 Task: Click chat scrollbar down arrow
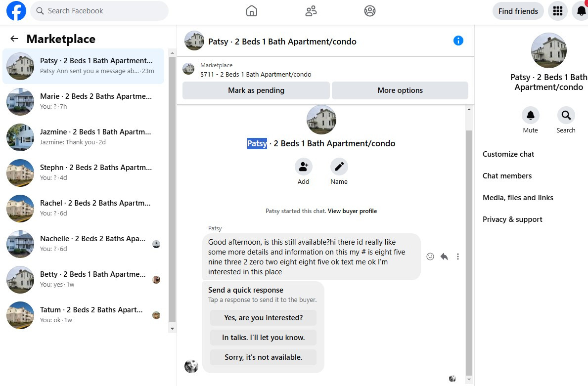click(x=469, y=380)
